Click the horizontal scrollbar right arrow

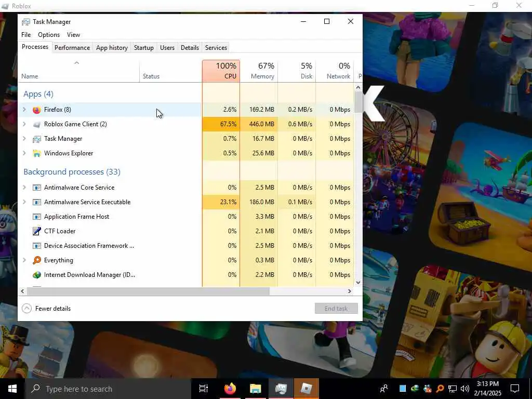350,291
